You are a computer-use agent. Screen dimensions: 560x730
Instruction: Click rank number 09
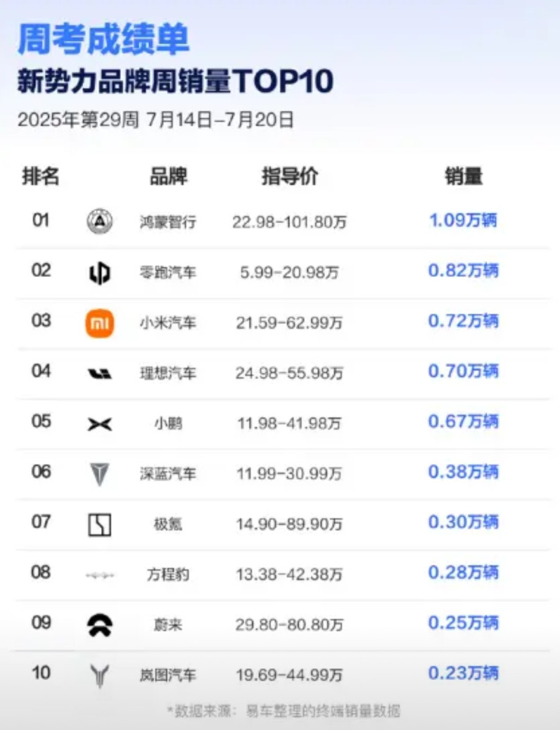click(41, 622)
